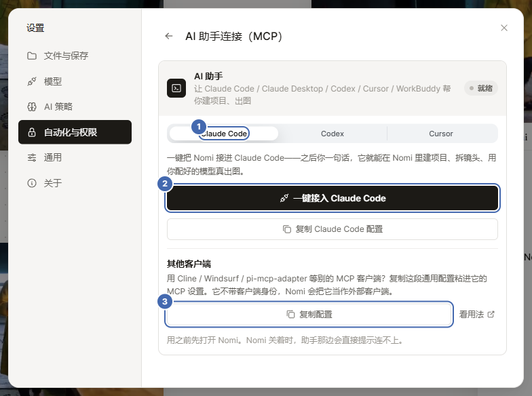This screenshot has width=532, height=396.
Task: Click the 复制配置 button
Action: pyautogui.click(x=309, y=315)
